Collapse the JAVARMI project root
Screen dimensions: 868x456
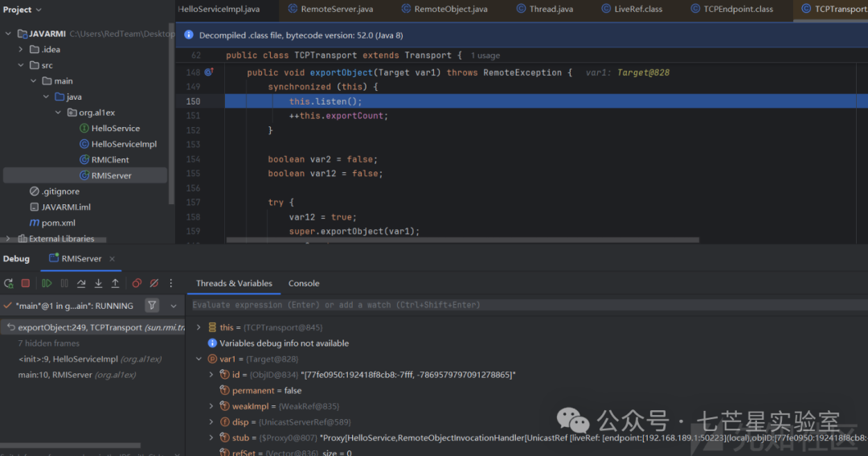pos(8,34)
